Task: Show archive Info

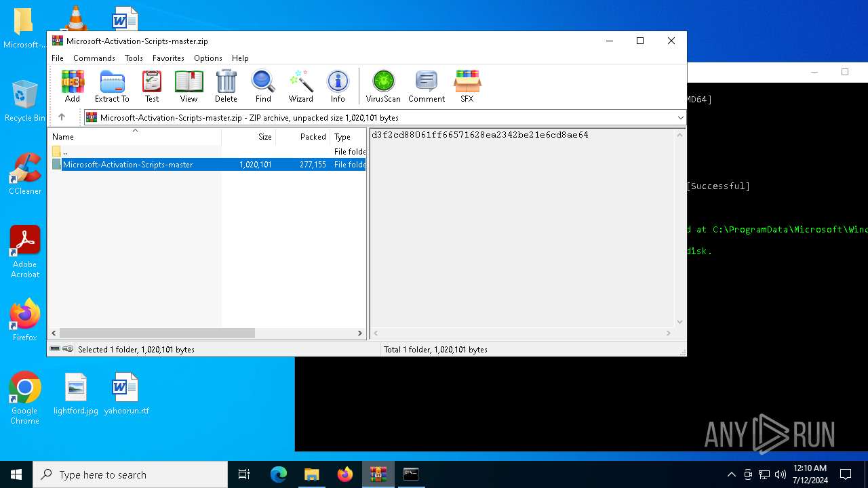Action: 338,86
